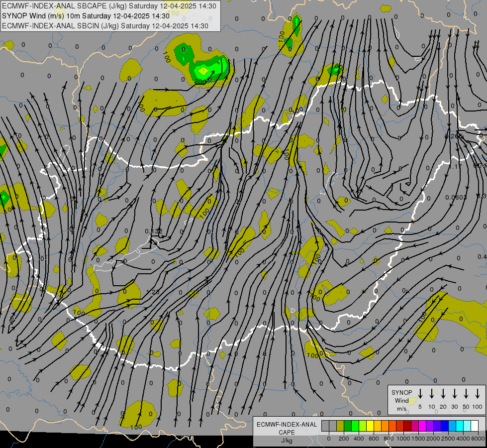Viewport: 487px width, 448px height.
Task: Pick the olive swatch in CAPE legend
Action: tap(340, 426)
